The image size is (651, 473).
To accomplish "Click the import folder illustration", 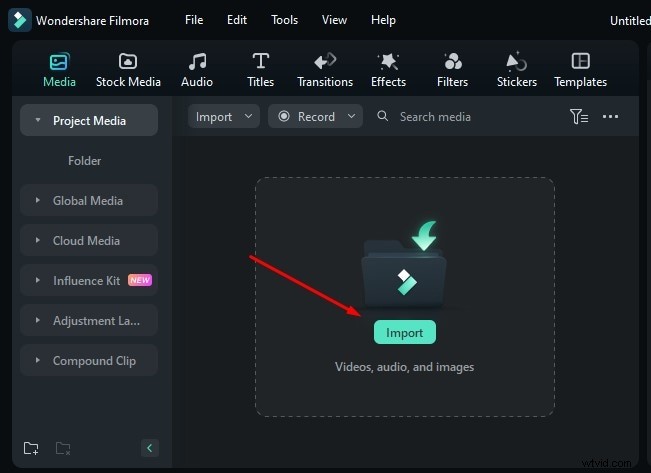I will 404,266.
